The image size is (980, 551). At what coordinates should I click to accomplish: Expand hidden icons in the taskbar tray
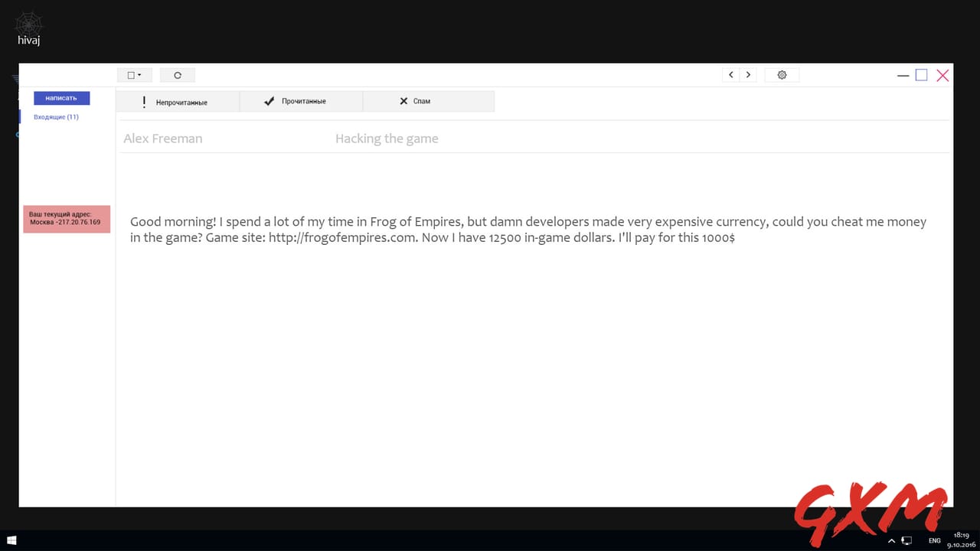point(892,540)
